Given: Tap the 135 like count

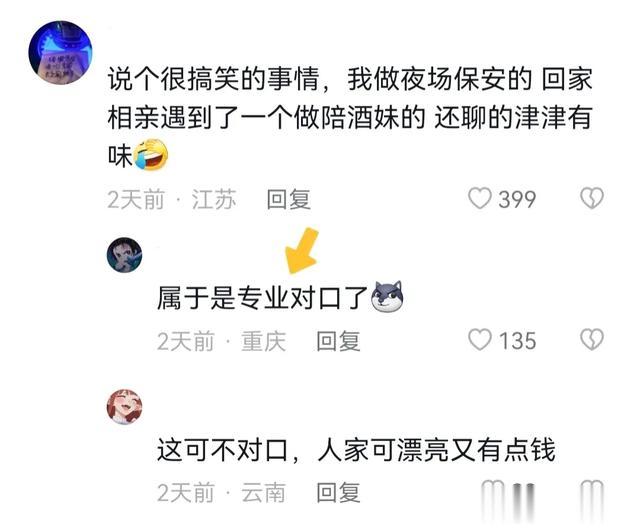Looking at the screenshot, I should click(517, 341).
